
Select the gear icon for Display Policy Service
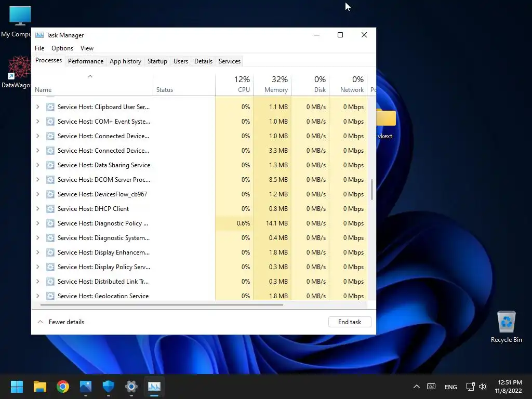tap(50, 268)
